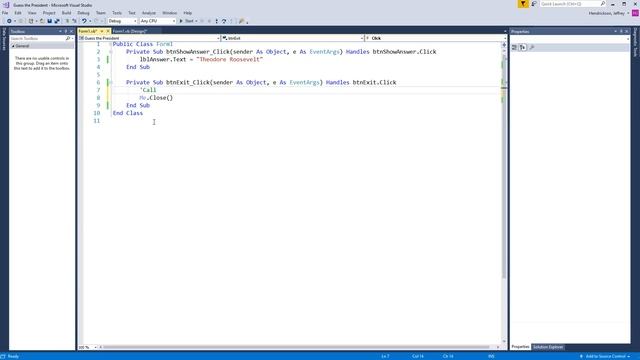This screenshot has width=640, height=360.
Task: Open the editor zoom percentage dropdown
Action: tap(88, 347)
